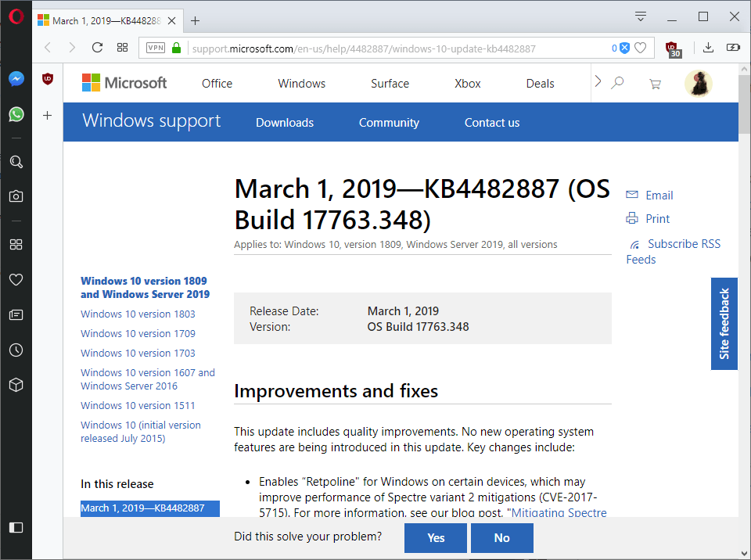
Task: Expand more navigation items chevron
Action: coord(598,81)
